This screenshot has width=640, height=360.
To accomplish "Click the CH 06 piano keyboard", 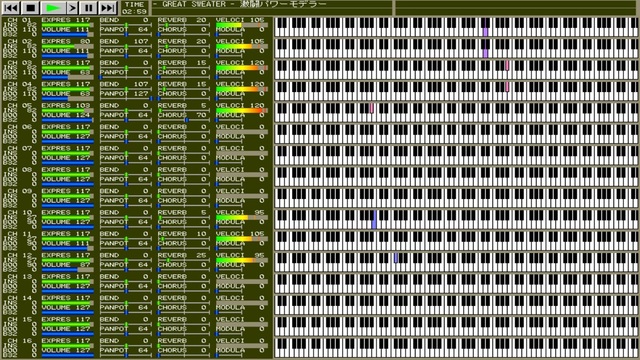I will (x=456, y=133).
